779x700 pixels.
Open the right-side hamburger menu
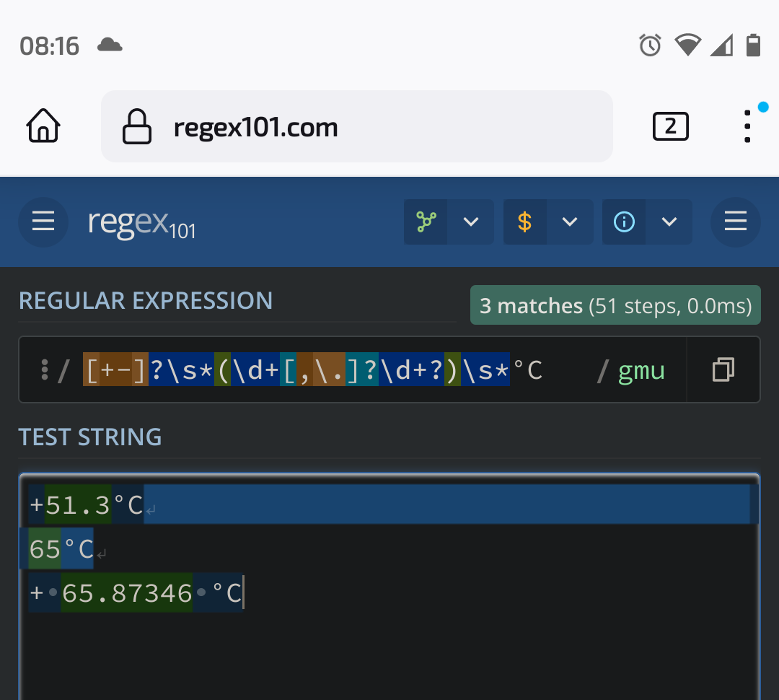(735, 222)
